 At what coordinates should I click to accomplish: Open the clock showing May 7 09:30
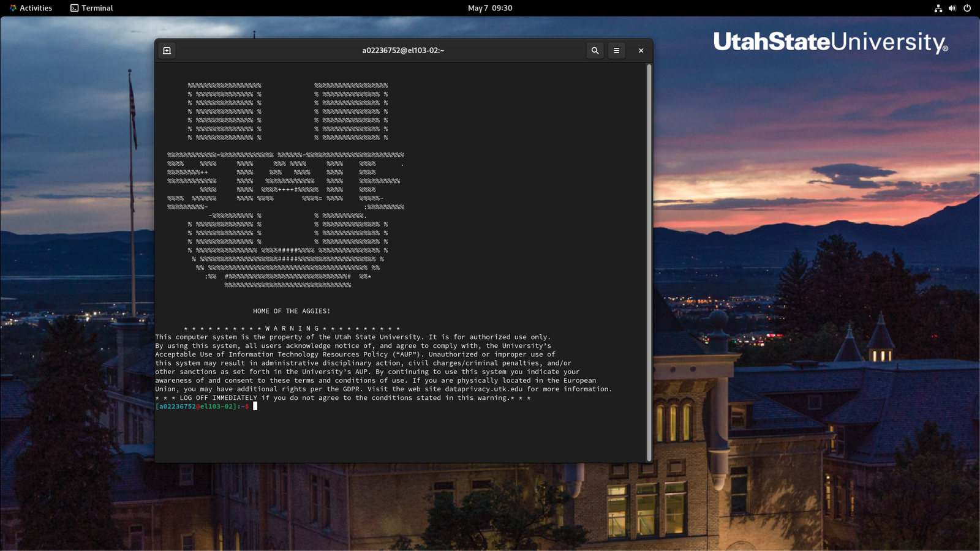(x=490, y=8)
